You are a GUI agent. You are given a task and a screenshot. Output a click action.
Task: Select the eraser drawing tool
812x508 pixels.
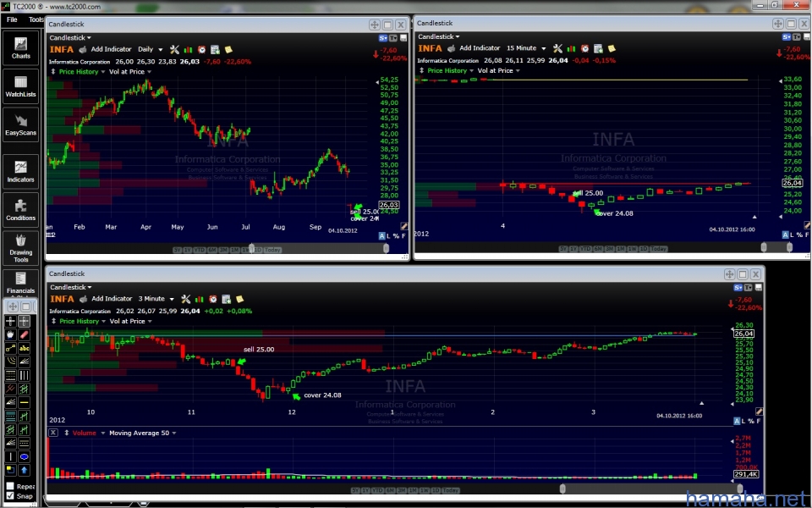24,335
